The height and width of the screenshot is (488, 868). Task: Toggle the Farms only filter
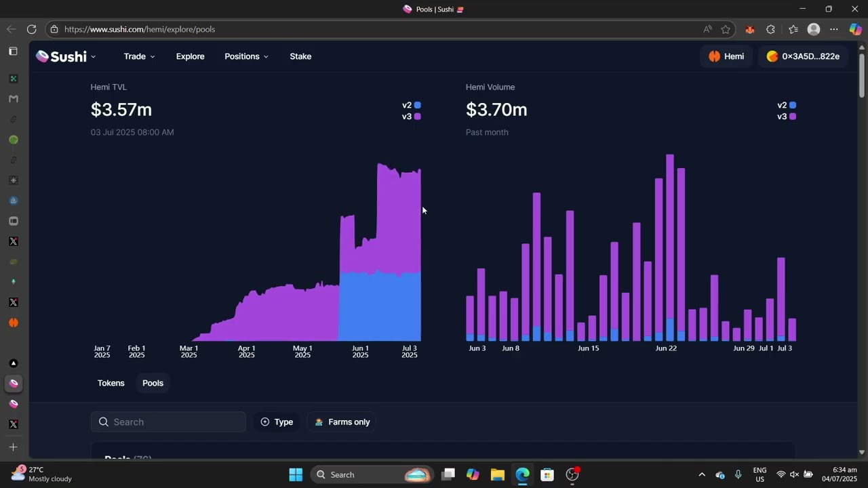[342, 422]
